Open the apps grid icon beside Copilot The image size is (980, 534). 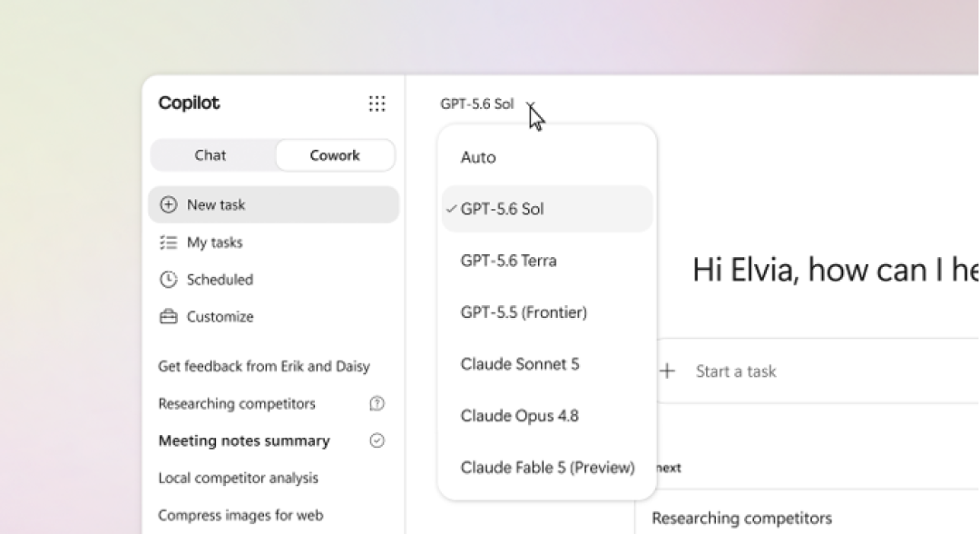[x=377, y=104]
